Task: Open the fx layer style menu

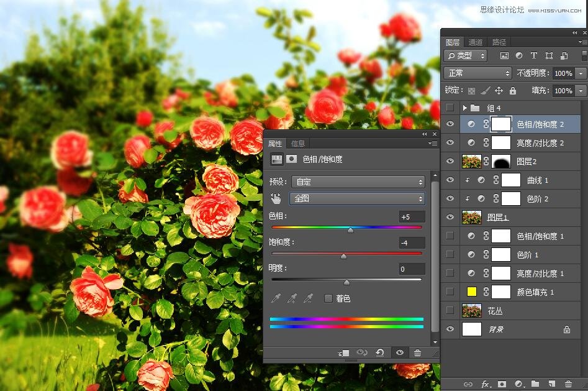Action: (x=486, y=384)
